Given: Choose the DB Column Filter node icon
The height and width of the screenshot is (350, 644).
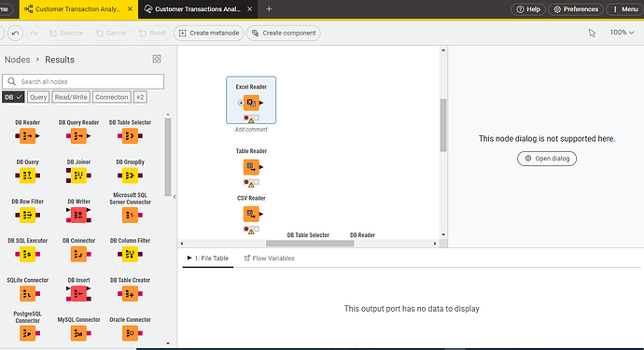Looking at the screenshot, I should point(130,254).
